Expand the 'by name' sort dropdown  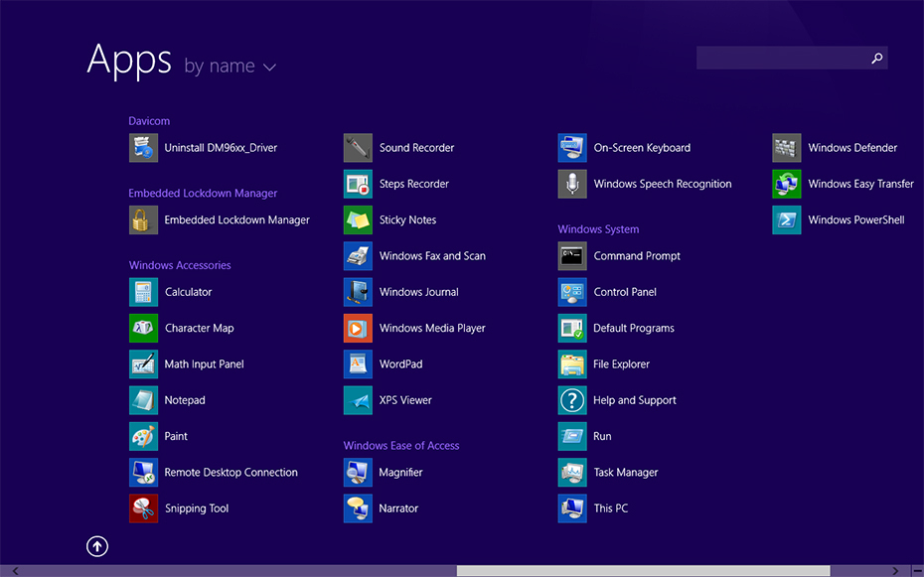230,67
